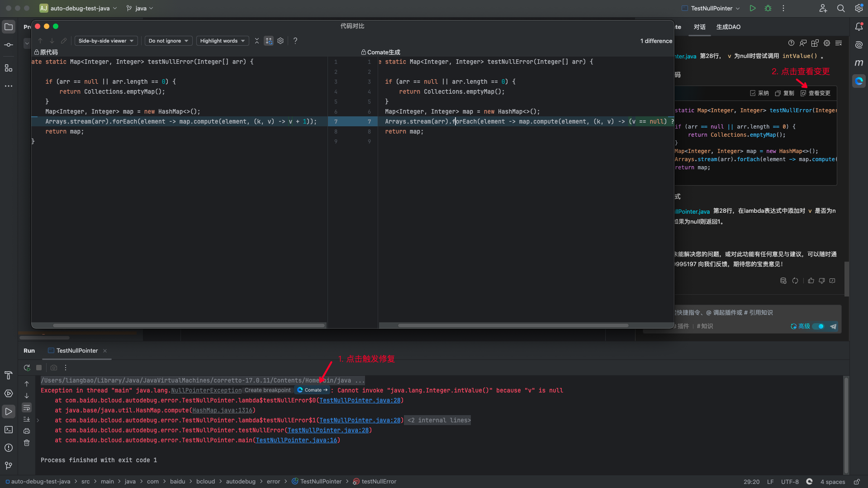Open the AI Assistant spiral icon
The height and width of the screenshot is (488, 868).
tap(859, 45)
